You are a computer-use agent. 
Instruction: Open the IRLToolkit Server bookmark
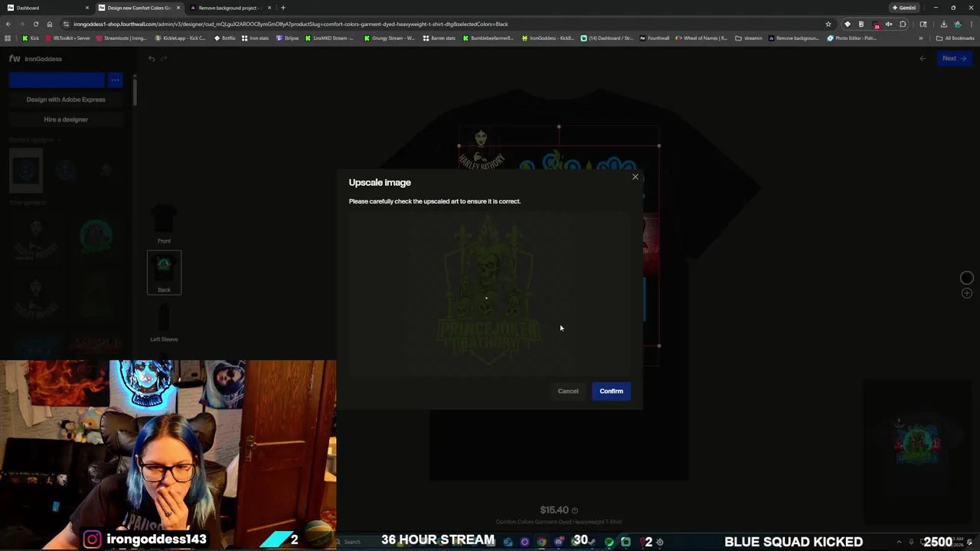(x=68, y=37)
